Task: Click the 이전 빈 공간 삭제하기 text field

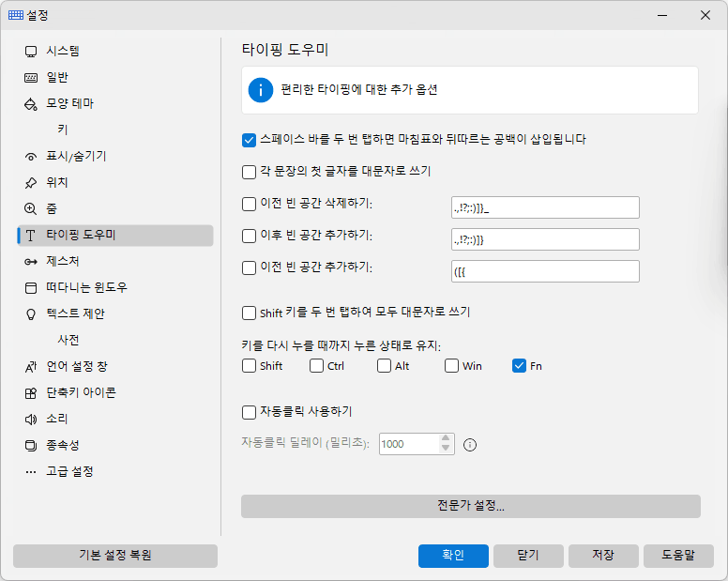Action: tap(545, 207)
